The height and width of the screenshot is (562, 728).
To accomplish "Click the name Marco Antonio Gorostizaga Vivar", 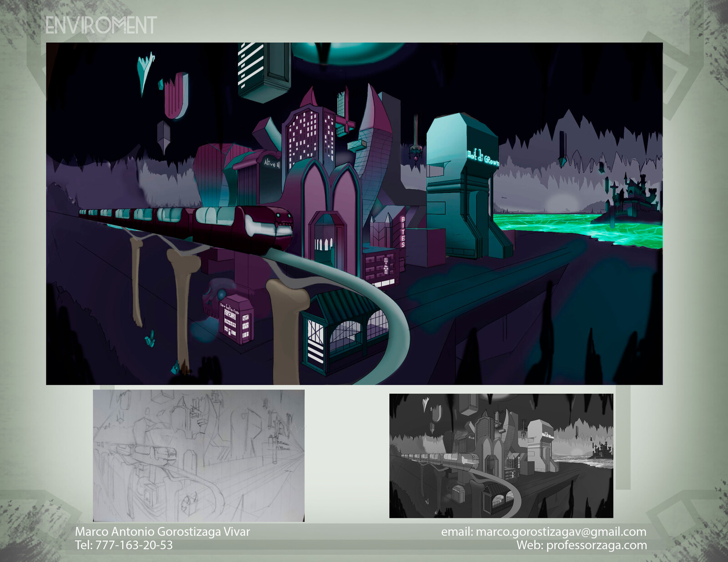I will [162, 532].
